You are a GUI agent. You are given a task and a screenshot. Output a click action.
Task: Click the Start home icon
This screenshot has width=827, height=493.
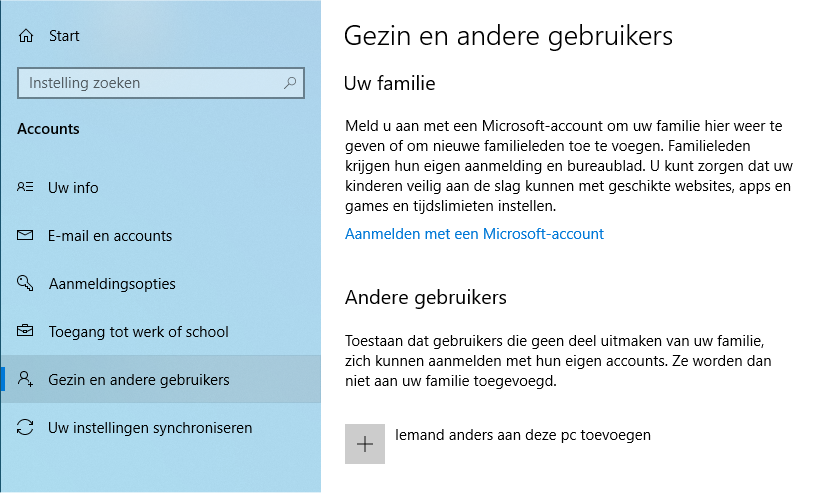[x=25, y=36]
